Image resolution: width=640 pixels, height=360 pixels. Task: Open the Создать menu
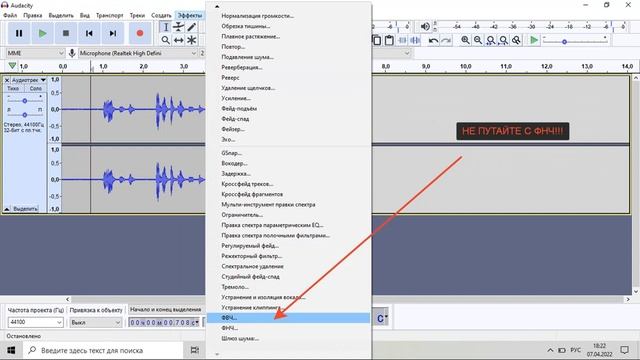[x=161, y=16]
